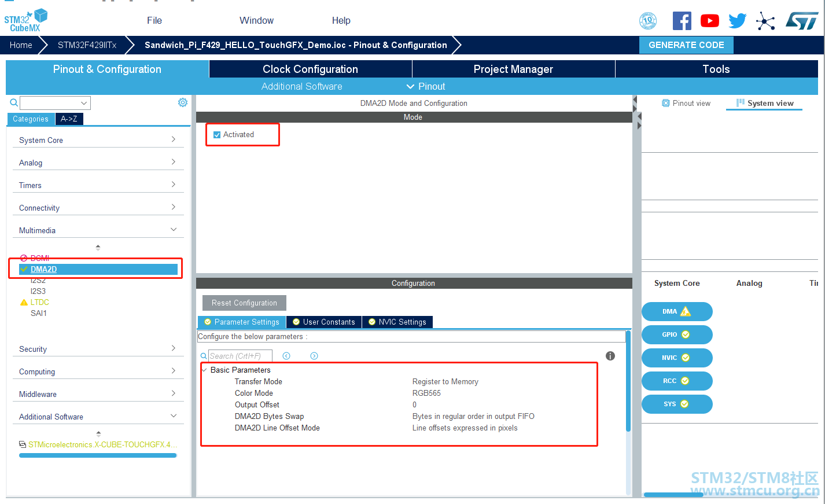Switch to Pinout view

686,103
